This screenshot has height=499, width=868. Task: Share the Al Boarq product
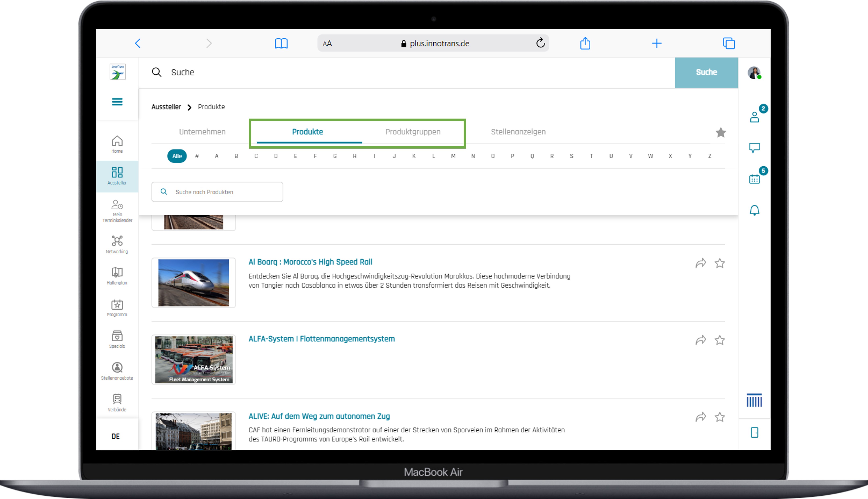pos(701,263)
